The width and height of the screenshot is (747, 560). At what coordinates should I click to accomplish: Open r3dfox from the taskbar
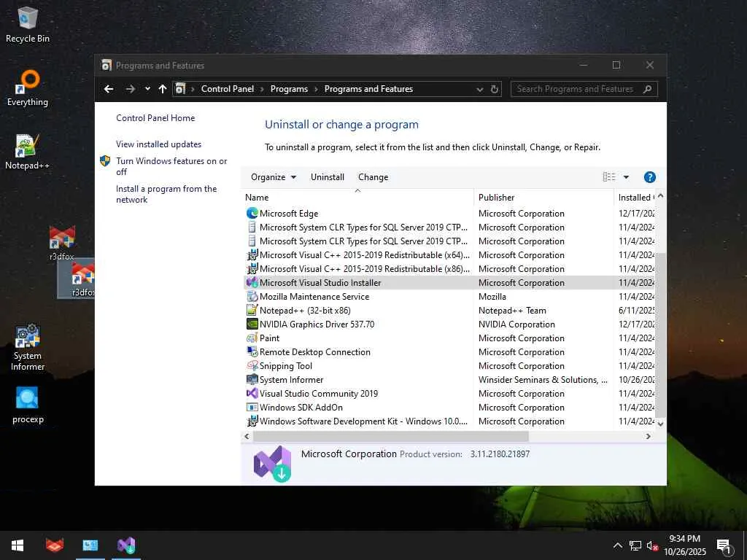pyautogui.click(x=54, y=545)
